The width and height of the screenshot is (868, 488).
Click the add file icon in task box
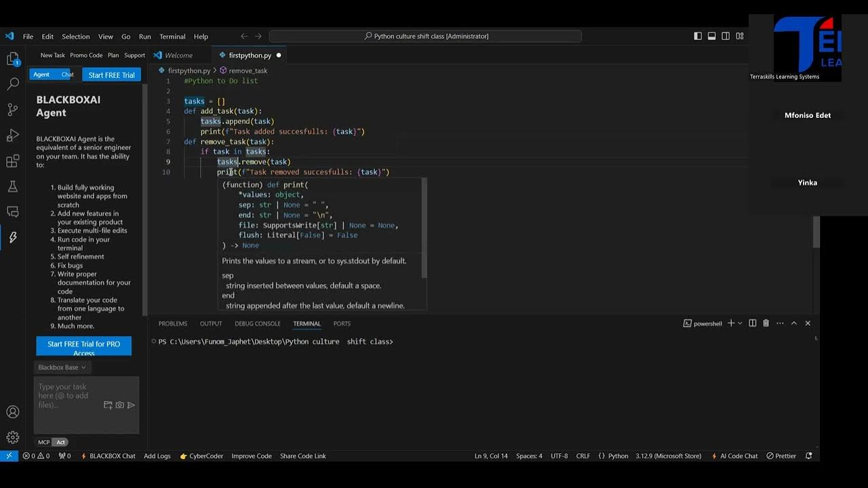tap(108, 405)
